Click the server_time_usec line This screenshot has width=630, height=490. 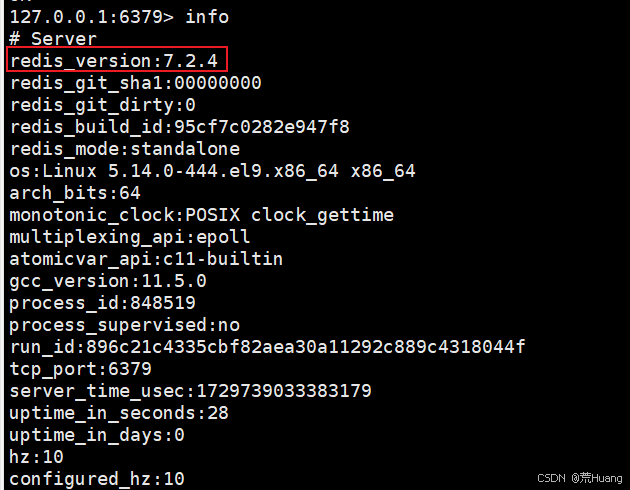[x=190, y=391]
